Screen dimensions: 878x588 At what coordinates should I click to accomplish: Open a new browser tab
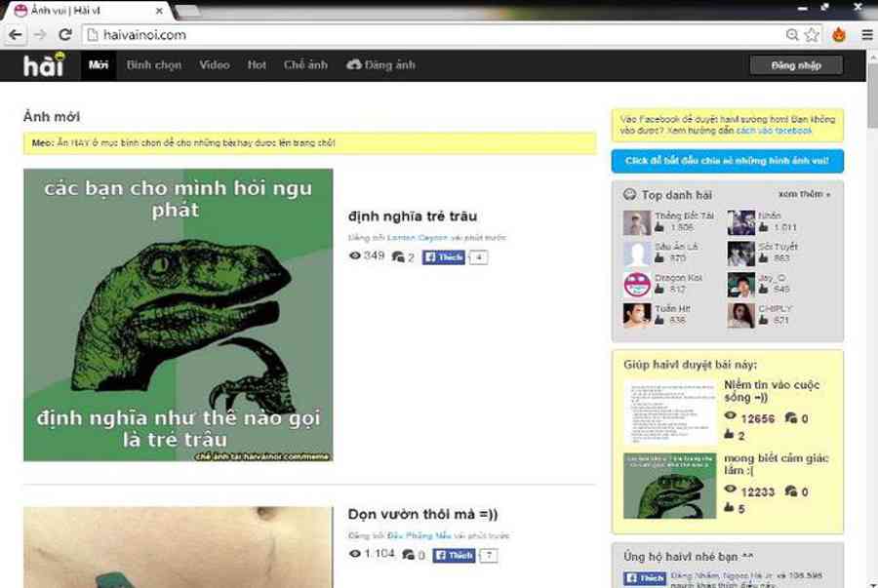(x=188, y=11)
